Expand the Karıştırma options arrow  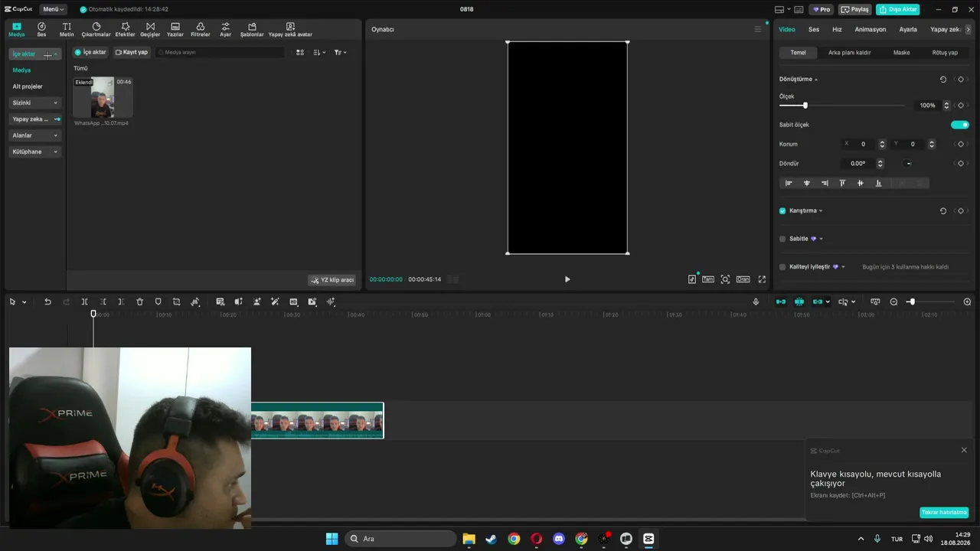[821, 210]
